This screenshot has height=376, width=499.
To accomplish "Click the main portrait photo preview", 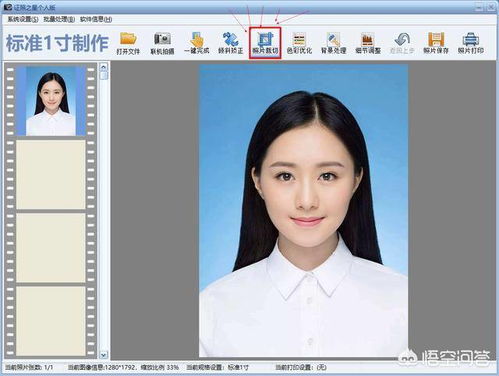I will 303,211.
